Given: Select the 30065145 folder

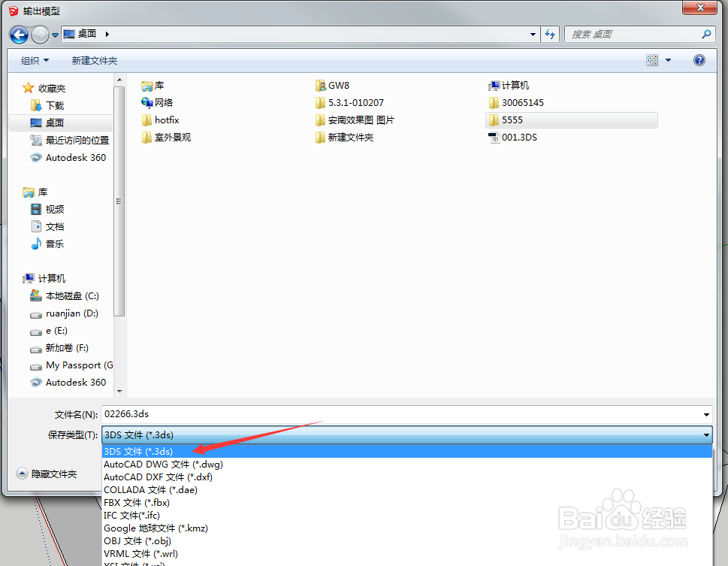Looking at the screenshot, I should click(x=516, y=103).
